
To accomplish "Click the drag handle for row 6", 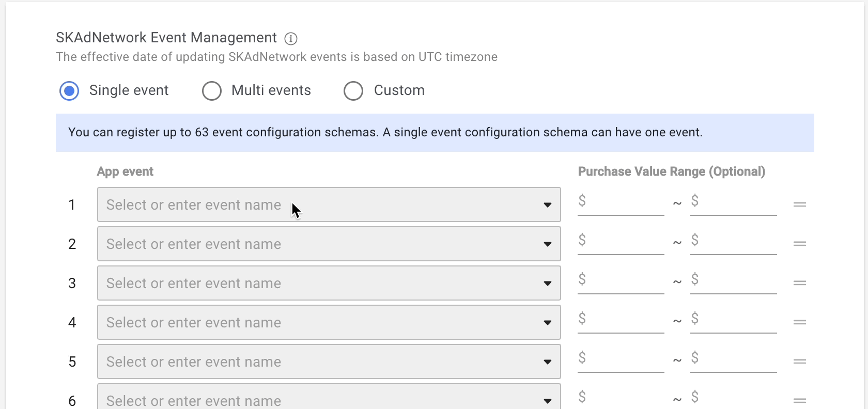I will [800, 401].
